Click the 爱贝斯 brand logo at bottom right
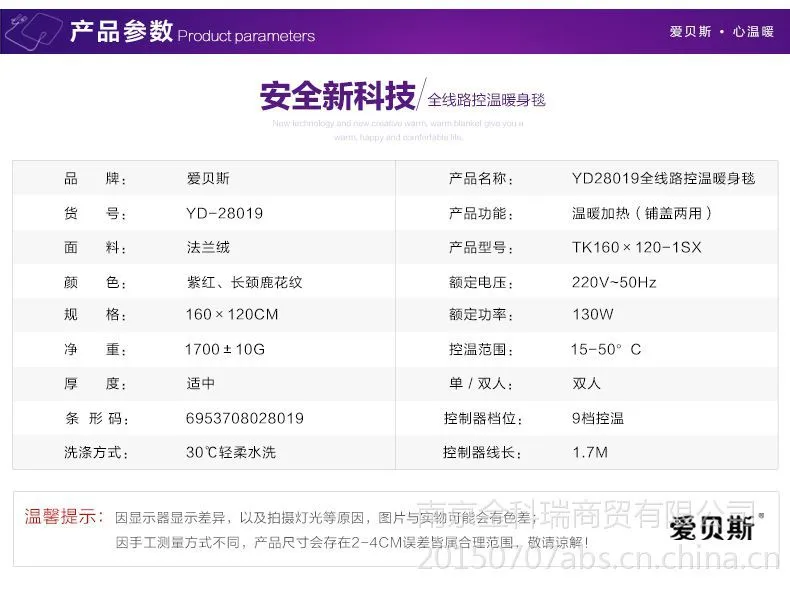Viewport: 790px width, 589px height. 716,528
